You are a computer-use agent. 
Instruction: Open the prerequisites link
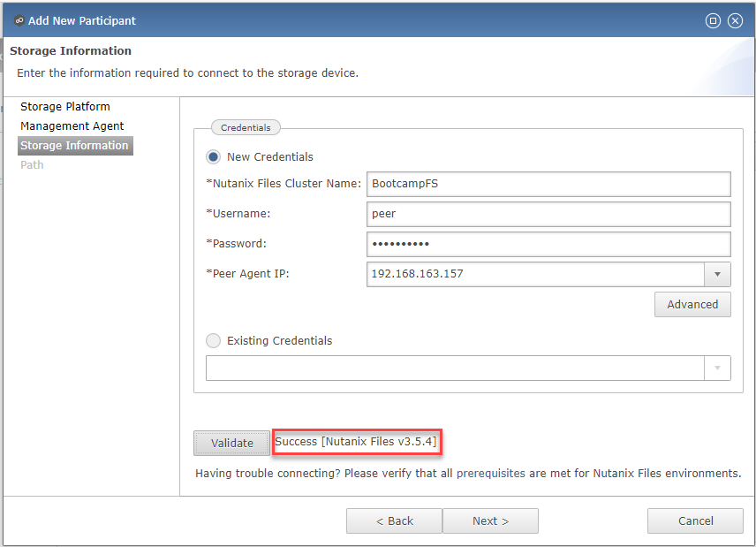coord(490,474)
